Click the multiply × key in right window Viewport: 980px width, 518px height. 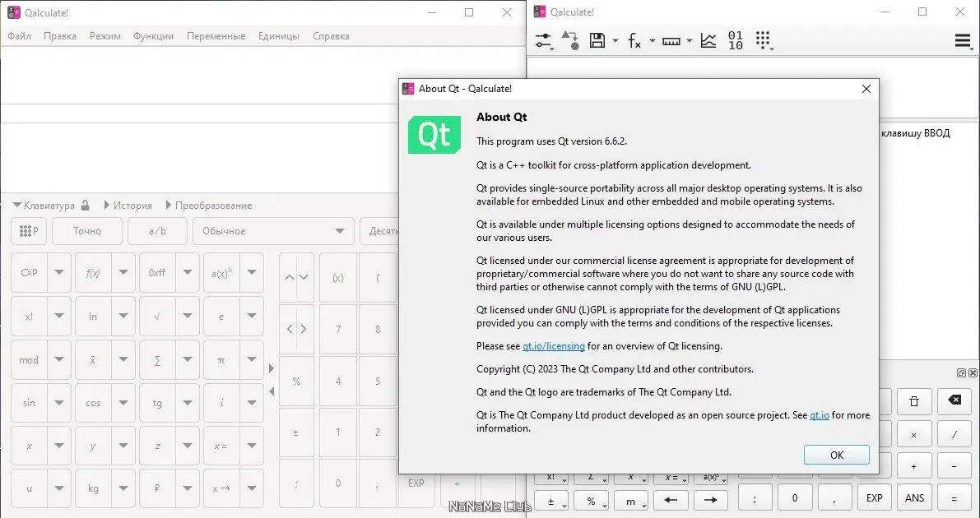click(x=913, y=433)
